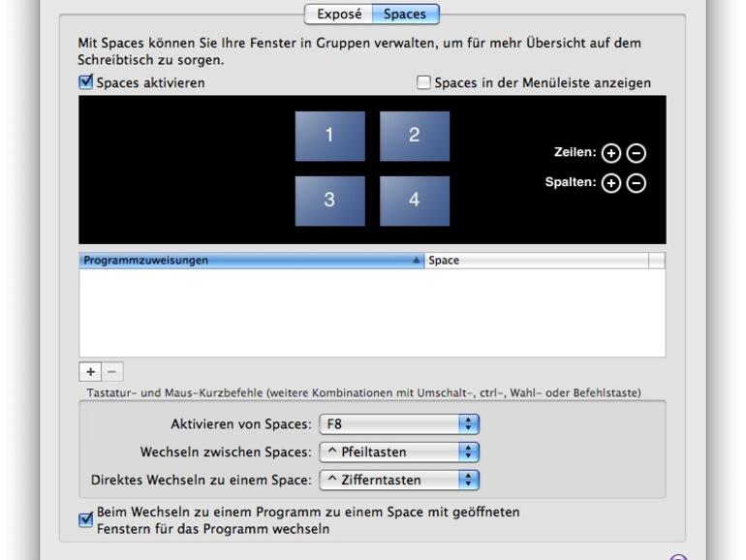Image resolution: width=746 pixels, height=560 pixels.
Task: Open Direktes Wechseln zu einem Space dropdown
Action: tap(399, 480)
